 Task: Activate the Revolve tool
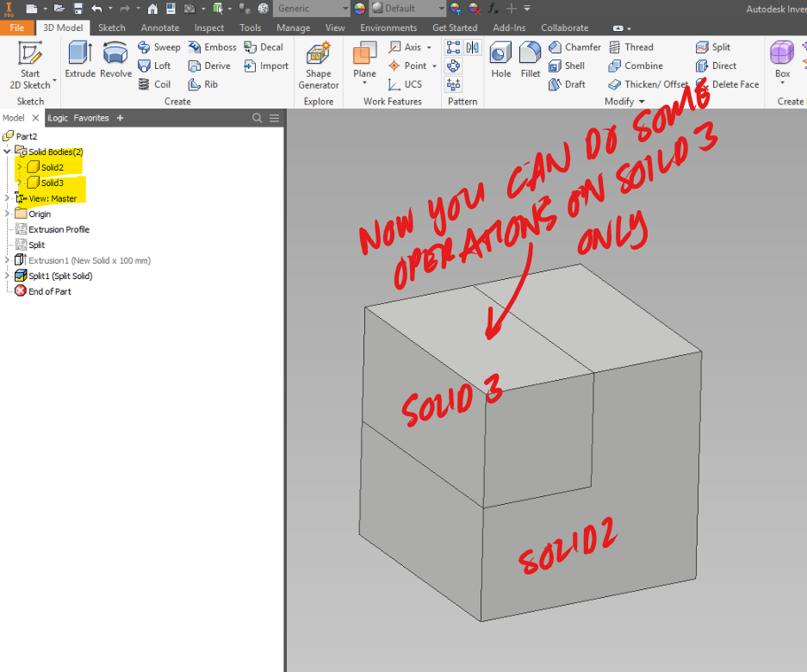click(x=115, y=58)
